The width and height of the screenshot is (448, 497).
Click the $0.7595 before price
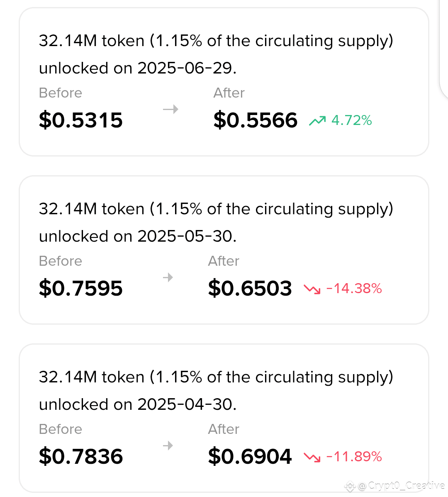click(81, 289)
